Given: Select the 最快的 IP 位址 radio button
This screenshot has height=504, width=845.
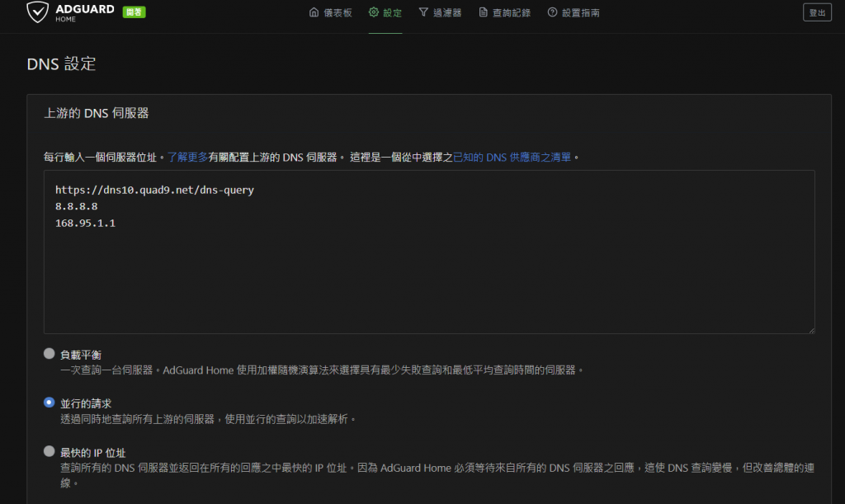Looking at the screenshot, I should pos(49,451).
